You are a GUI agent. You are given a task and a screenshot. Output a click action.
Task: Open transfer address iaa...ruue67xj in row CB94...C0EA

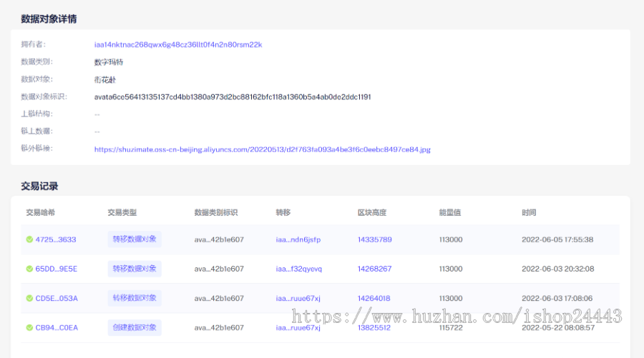click(298, 328)
